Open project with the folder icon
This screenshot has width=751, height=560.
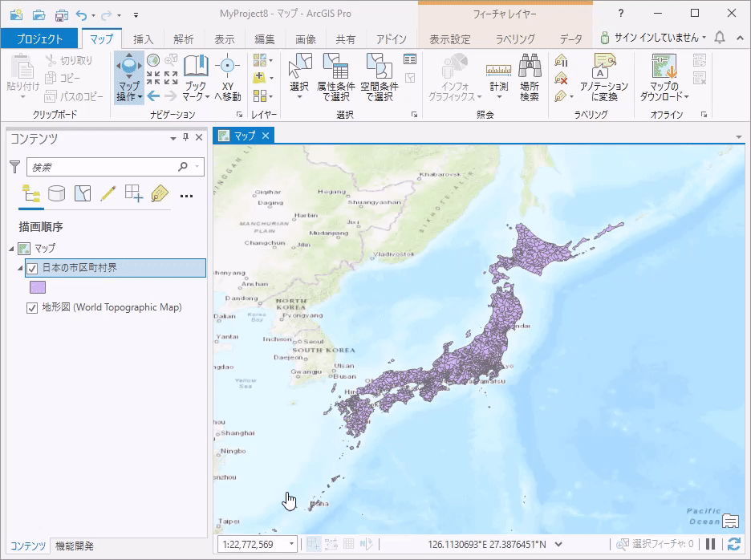point(39,14)
